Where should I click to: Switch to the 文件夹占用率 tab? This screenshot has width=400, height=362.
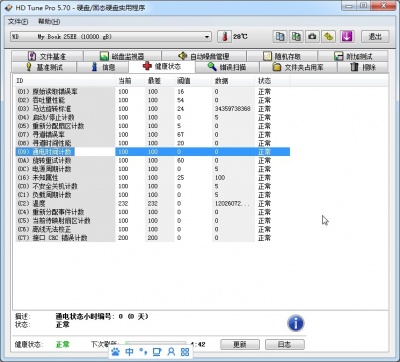pyautogui.click(x=298, y=67)
